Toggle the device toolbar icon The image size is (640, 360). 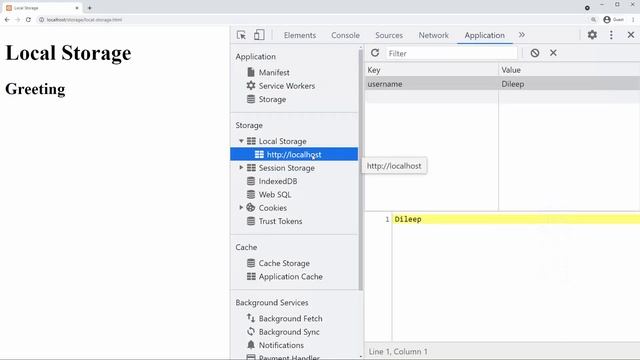(x=259, y=35)
